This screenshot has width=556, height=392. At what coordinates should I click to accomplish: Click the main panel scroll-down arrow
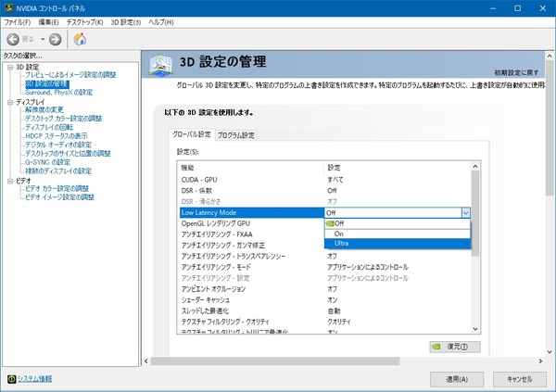click(x=550, y=352)
